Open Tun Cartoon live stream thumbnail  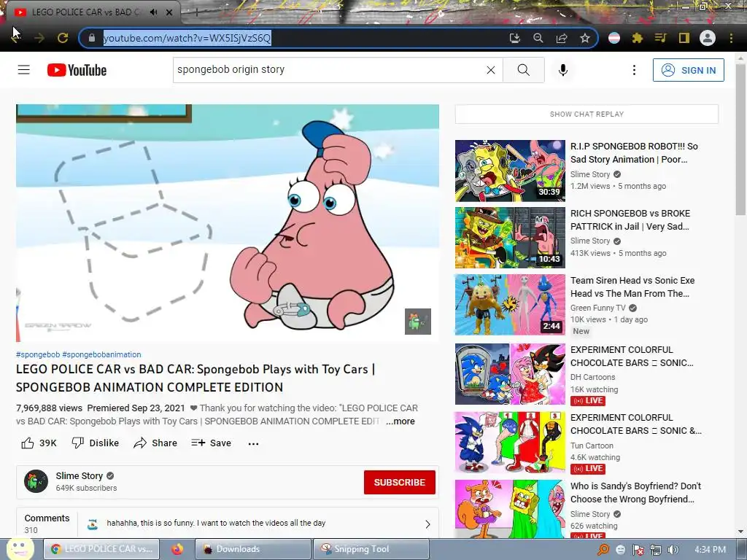[x=510, y=442]
